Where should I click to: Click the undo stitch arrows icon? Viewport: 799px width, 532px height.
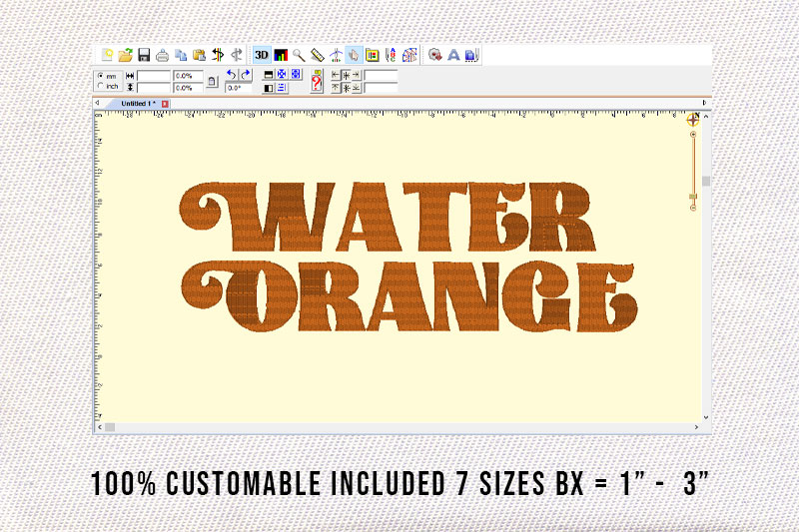point(218,55)
